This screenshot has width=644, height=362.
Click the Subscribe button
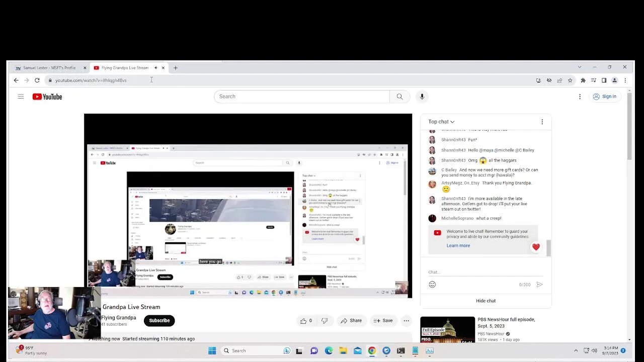click(x=159, y=320)
